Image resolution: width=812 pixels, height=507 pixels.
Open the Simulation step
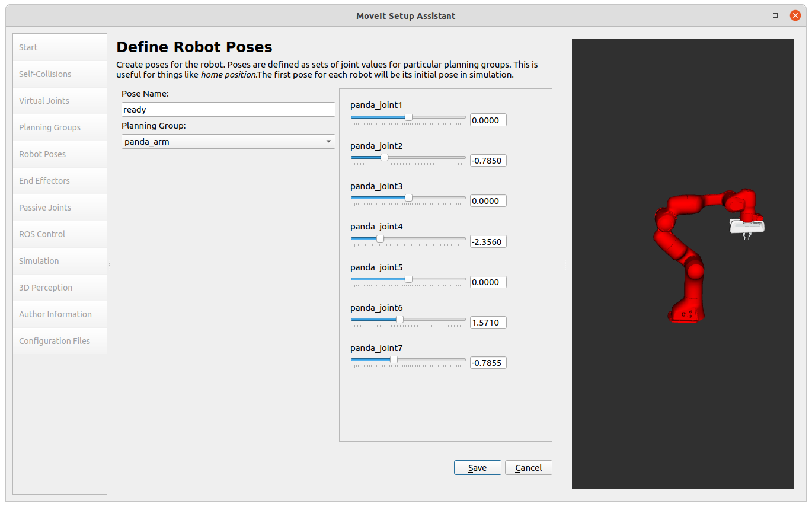pyautogui.click(x=59, y=261)
